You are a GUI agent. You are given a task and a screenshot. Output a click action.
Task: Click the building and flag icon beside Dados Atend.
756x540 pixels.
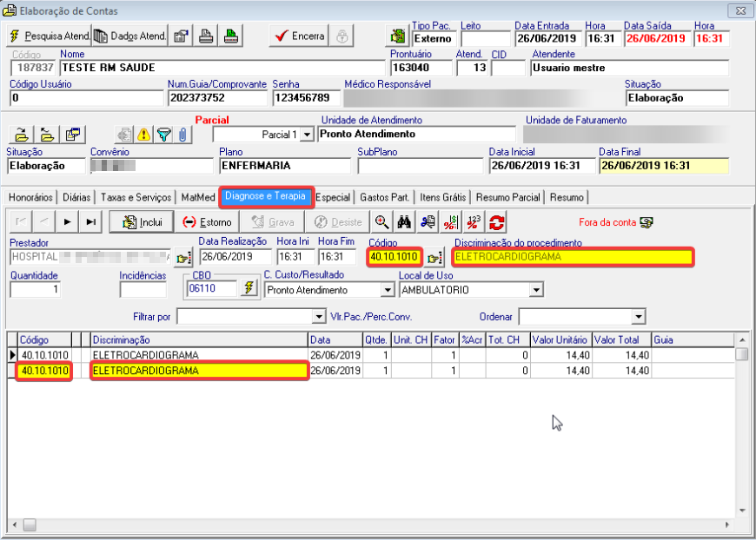(181, 36)
